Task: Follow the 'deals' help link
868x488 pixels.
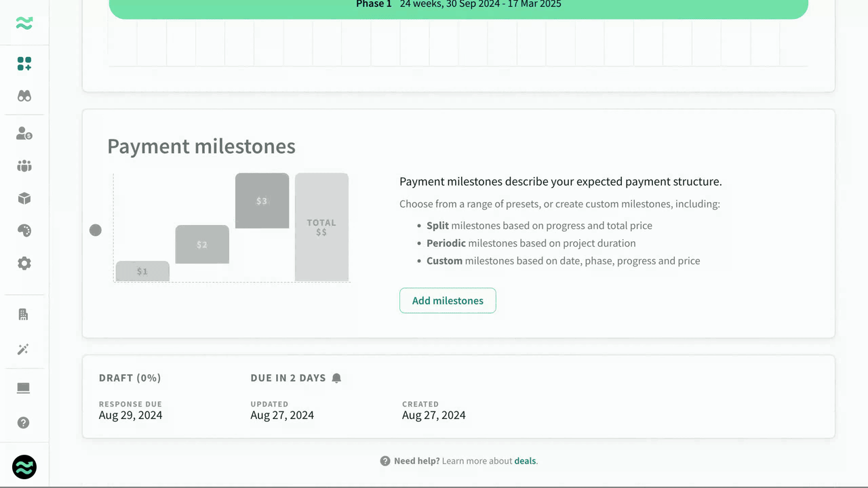Action: coord(525,461)
